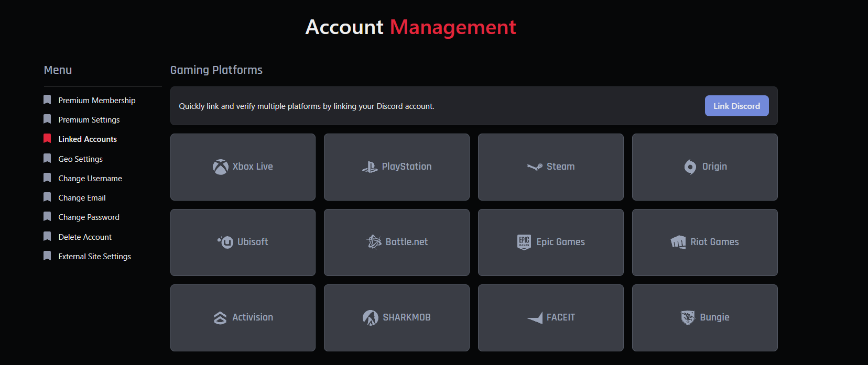Choose the Ubisoft platform card
Viewport: 868px width, 365px height.
(243, 242)
